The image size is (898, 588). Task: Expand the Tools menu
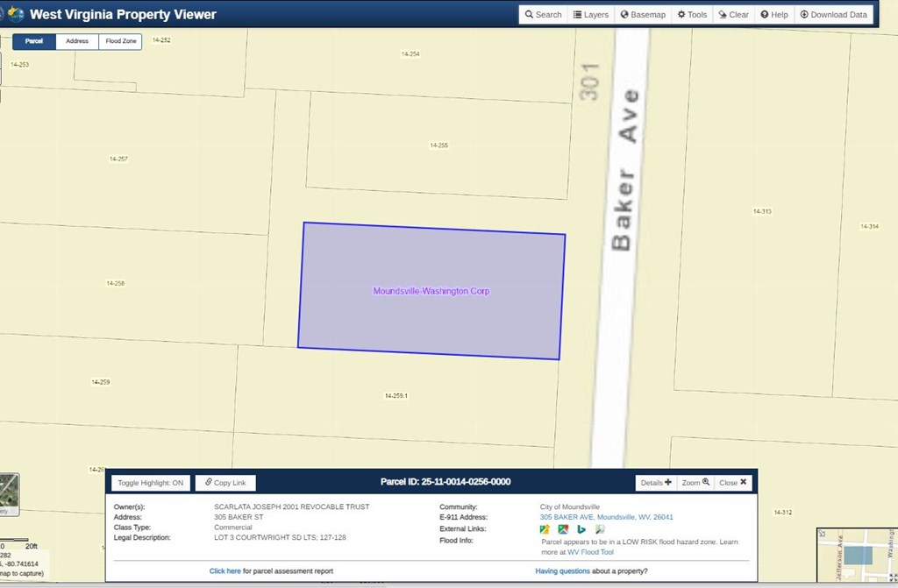[692, 15]
